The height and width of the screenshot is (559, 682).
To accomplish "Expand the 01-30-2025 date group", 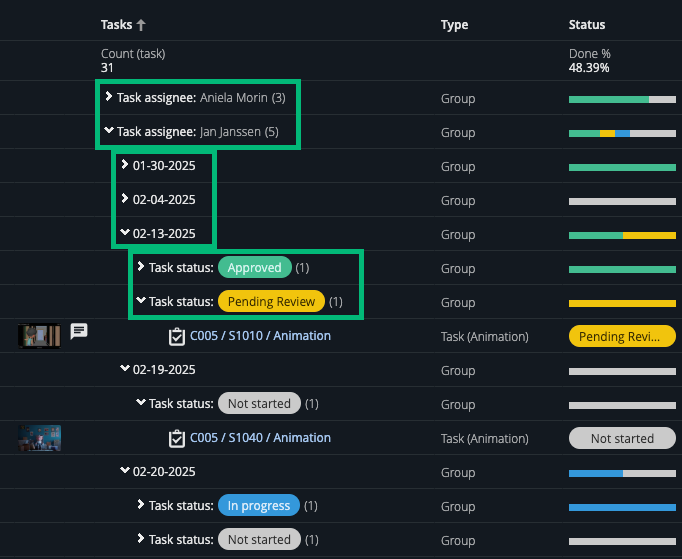I will [x=125, y=164].
